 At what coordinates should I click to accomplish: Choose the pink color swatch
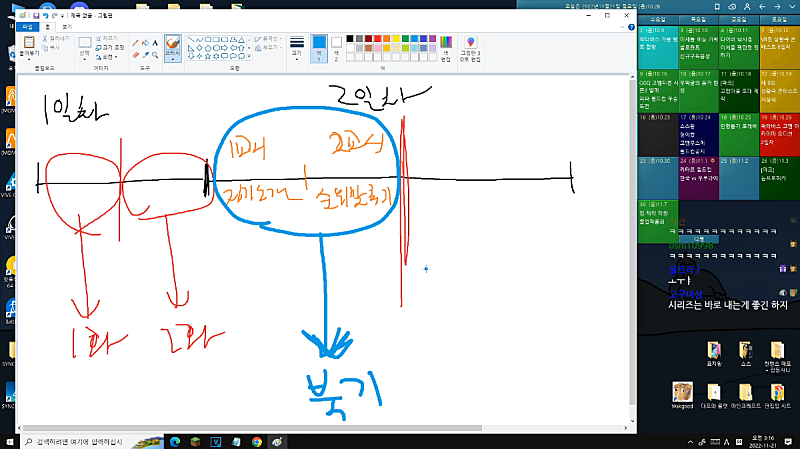[378, 48]
